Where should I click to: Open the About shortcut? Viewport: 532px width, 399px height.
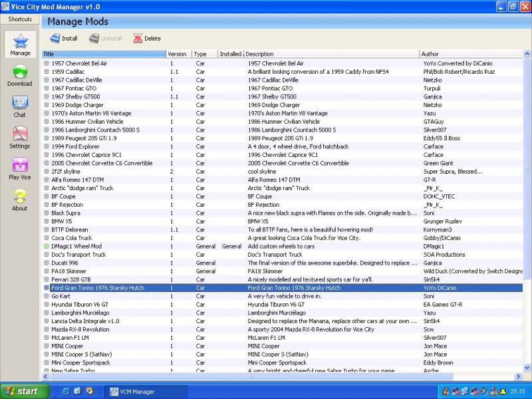(20, 200)
